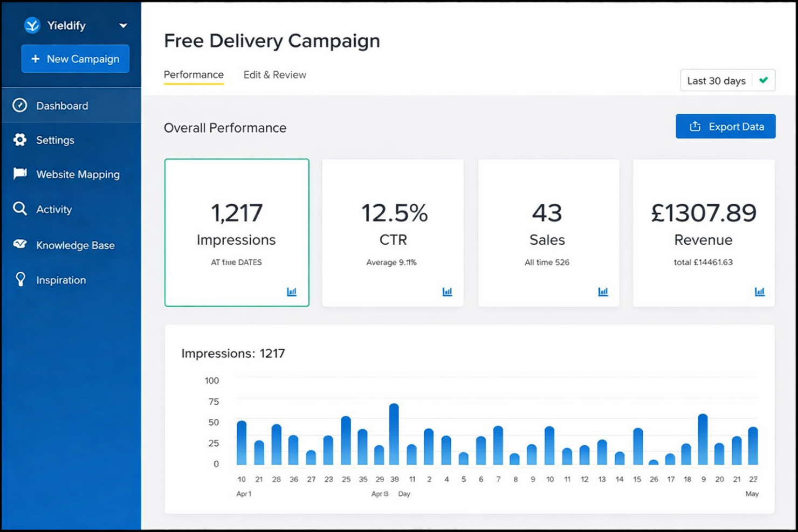Switch to the Edit & Review tab

[274, 74]
